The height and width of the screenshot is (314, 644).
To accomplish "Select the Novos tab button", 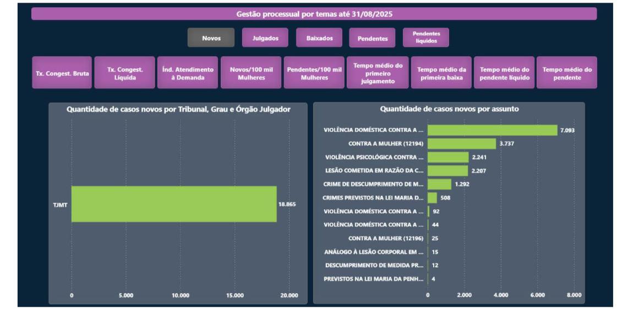I will coord(211,38).
